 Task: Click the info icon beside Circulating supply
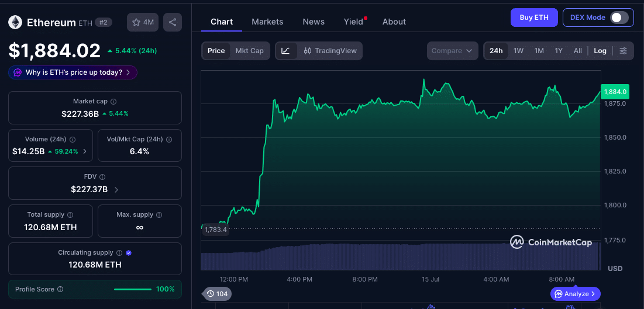119,253
